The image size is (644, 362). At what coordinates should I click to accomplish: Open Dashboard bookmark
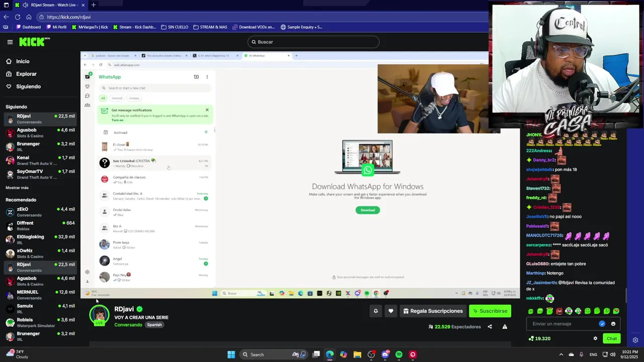point(29,27)
